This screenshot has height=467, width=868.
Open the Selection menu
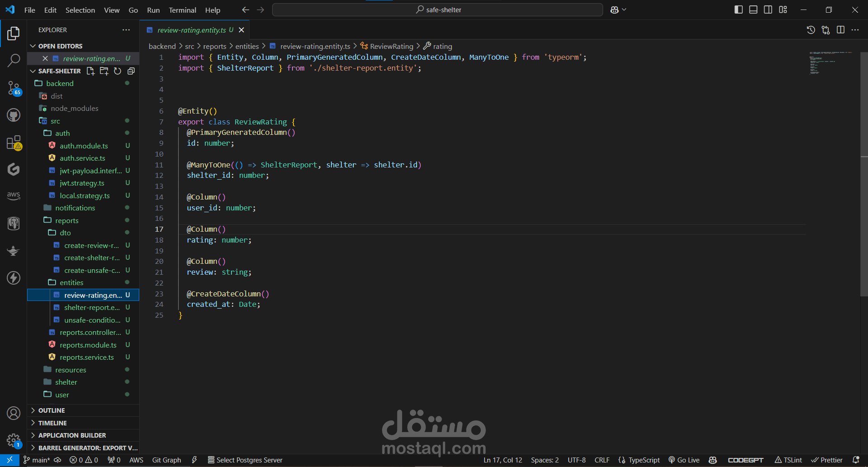coord(80,10)
